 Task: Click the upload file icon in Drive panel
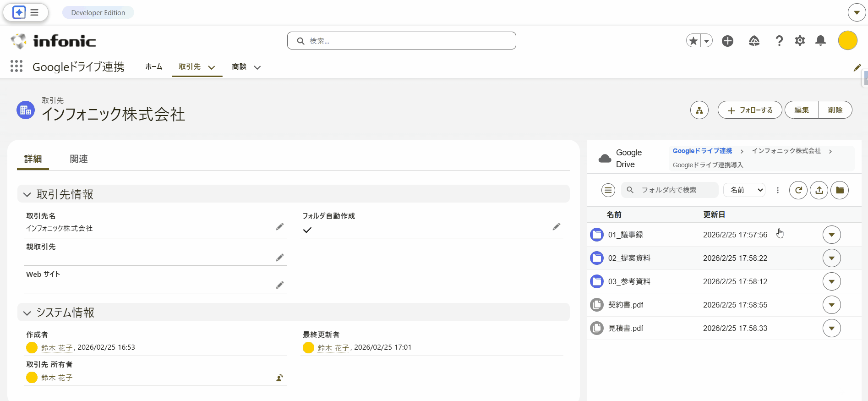(x=819, y=190)
